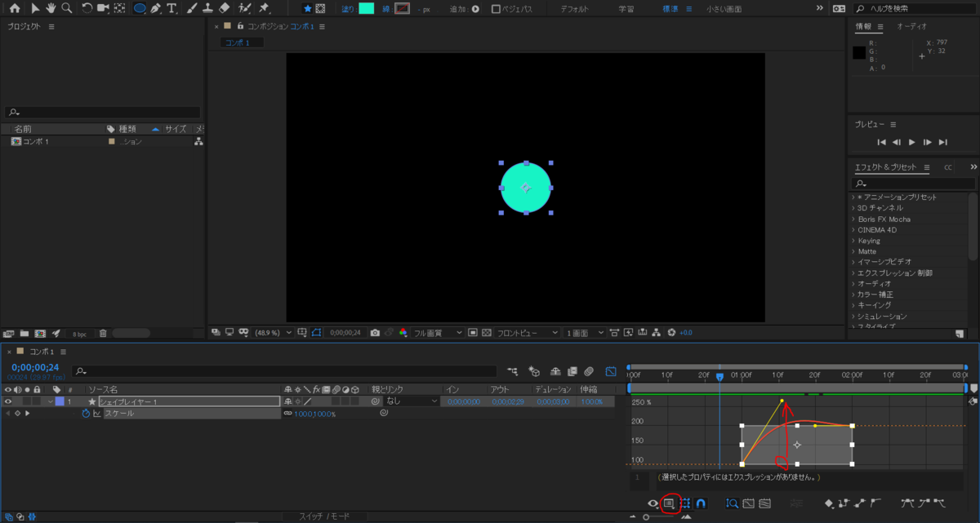Viewport: 980px width, 523px height.
Task: Toggle the snap magnet in graph editor
Action: point(700,503)
